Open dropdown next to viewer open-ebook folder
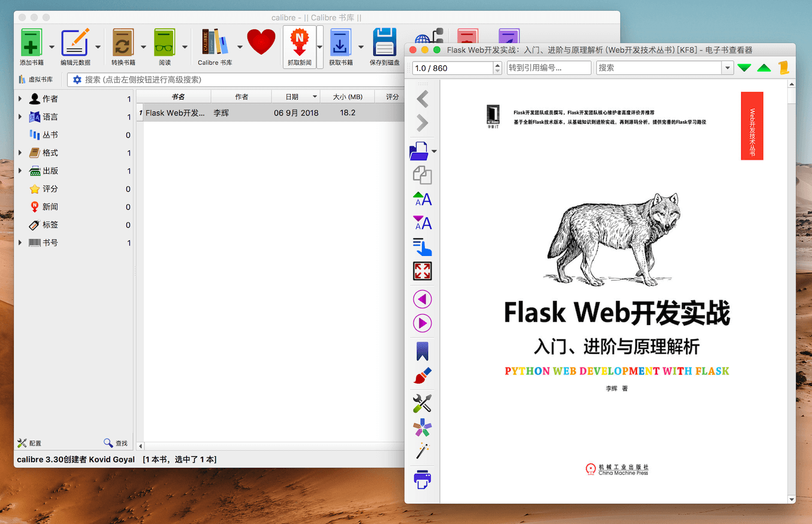Viewport: 812px width, 524px height. point(434,151)
